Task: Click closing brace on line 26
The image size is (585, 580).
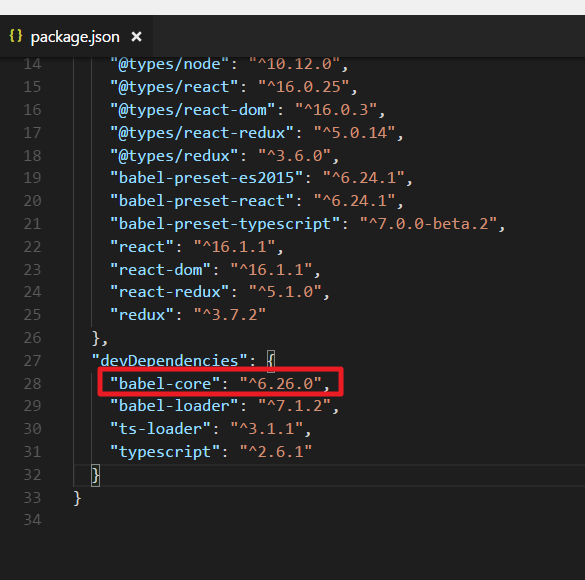Action: 96,339
